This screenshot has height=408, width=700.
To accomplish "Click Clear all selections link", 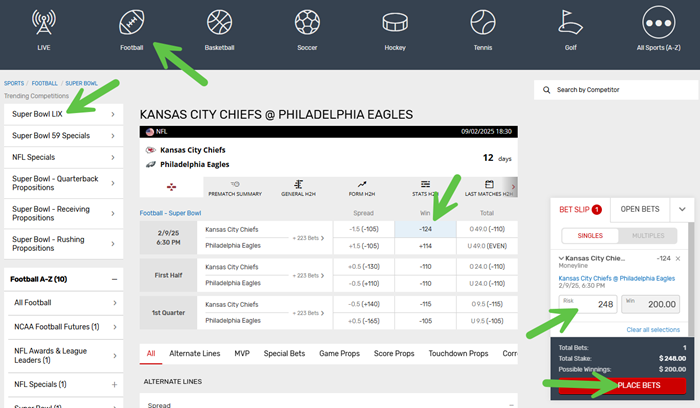I will (653, 329).
